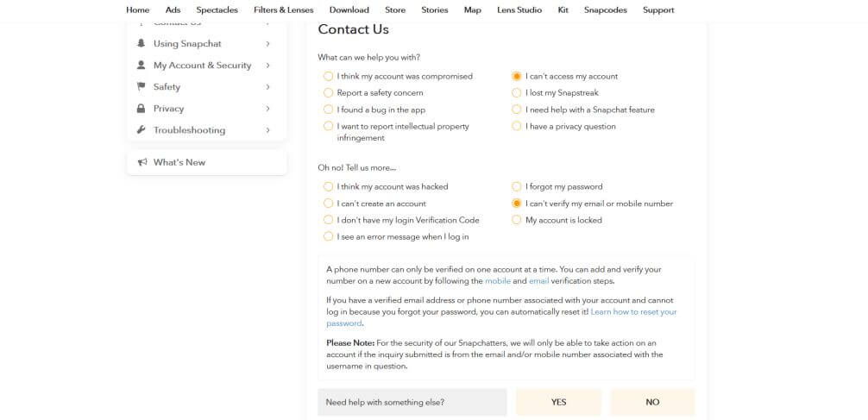Follow "Learn how to reset your password" link

tap(633, 311)
